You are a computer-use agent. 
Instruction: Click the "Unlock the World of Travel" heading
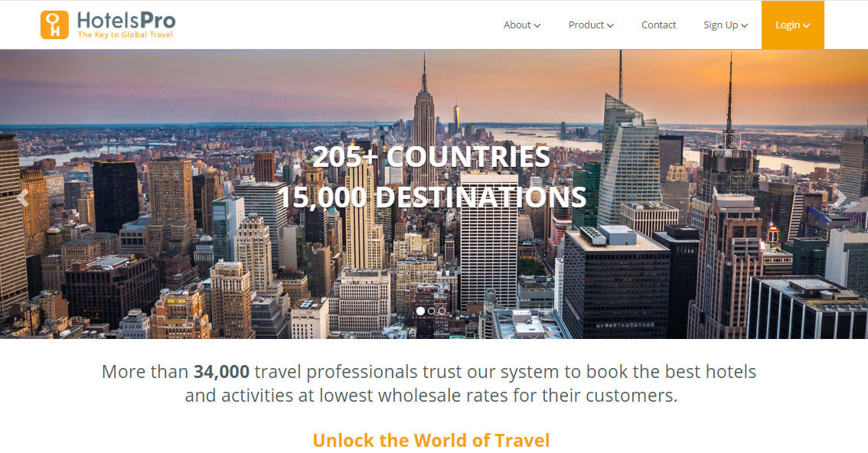pos(431,440)
